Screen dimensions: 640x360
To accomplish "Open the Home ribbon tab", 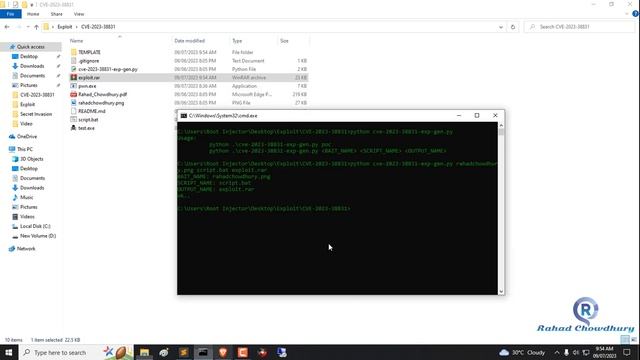I will coord(33,14).
